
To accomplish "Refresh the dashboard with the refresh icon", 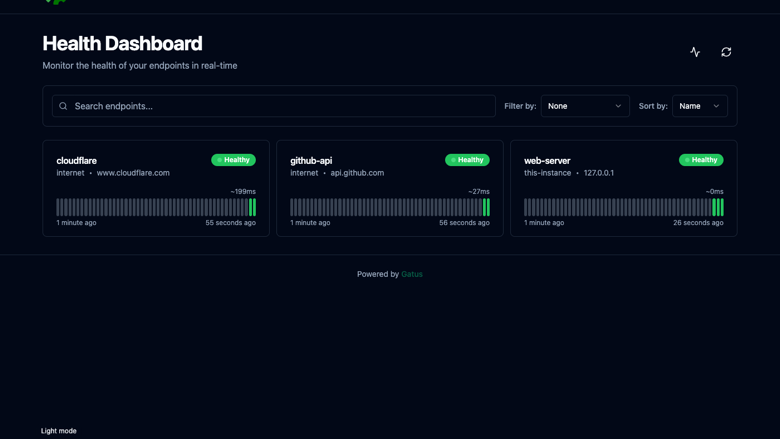I will 726,52.
